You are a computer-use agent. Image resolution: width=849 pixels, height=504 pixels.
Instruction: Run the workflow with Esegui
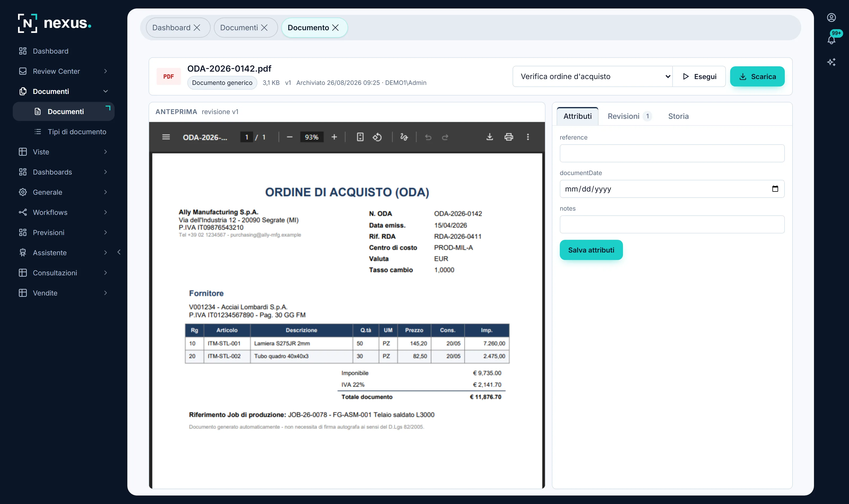click(699, 76)
